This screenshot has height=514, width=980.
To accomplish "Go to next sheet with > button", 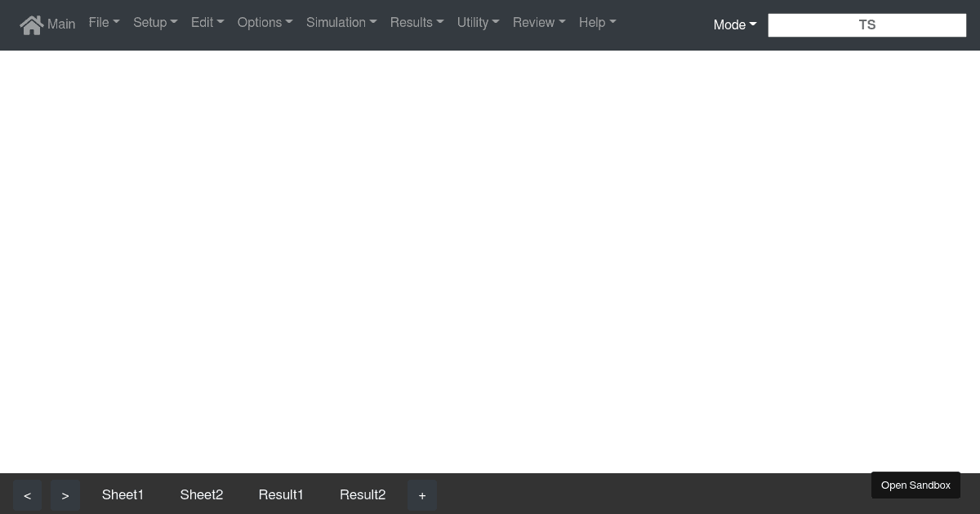I will (x=65, y=495).
